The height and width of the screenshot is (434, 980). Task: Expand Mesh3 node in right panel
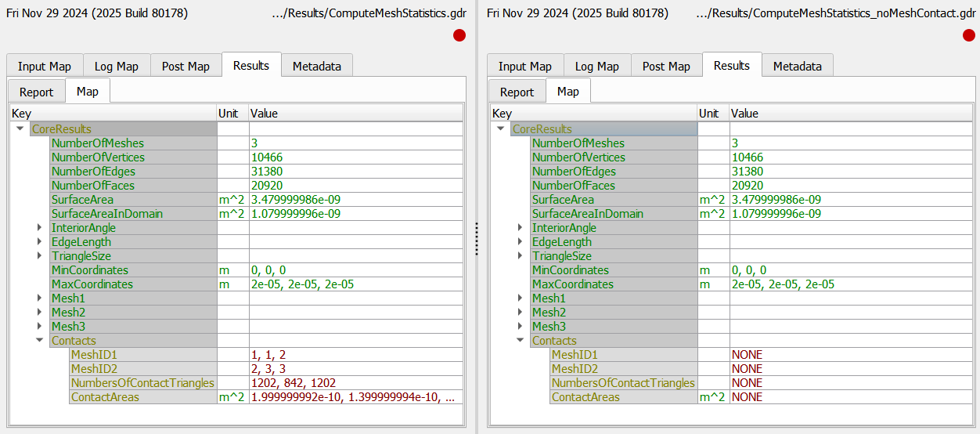[520, 327]
